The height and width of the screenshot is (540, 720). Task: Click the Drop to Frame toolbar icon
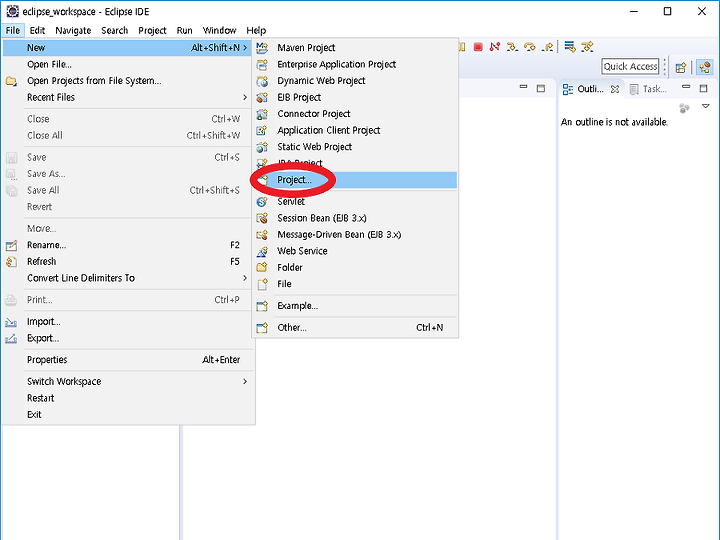(x=570, y=46)
